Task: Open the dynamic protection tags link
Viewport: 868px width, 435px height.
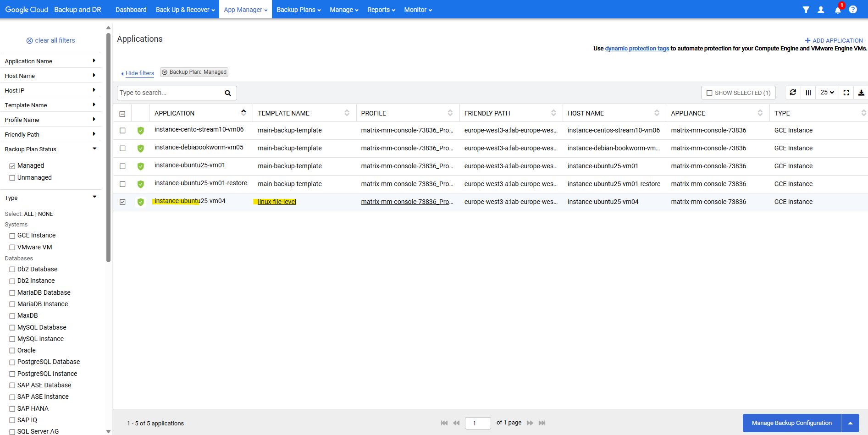Action: coord(637,49)
